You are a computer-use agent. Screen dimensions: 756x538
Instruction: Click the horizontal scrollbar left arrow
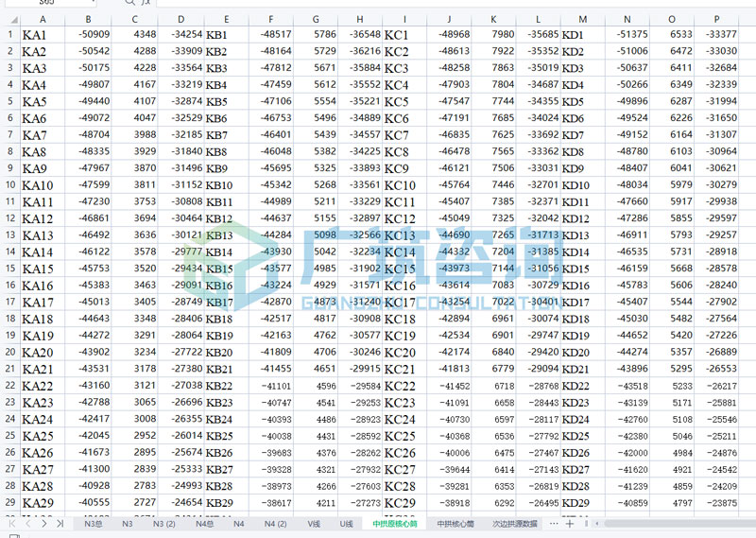click(x=597, y=524)
